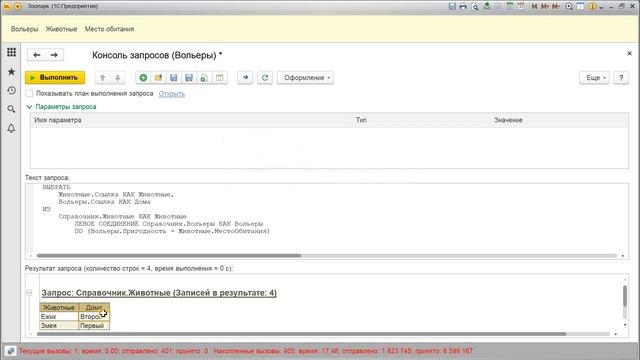Close the query console form with X
Screen dimensions: 640x360
tap(629, 53)
